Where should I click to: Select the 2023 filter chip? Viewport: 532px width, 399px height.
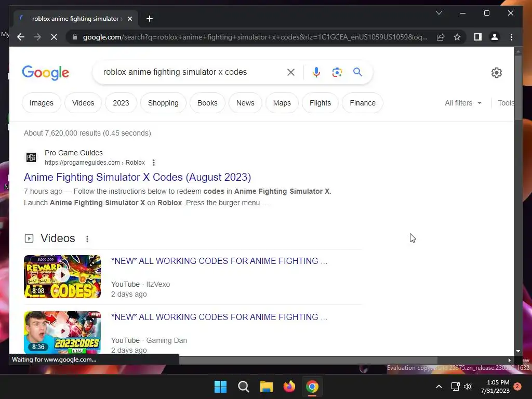[x=121, y=103]
